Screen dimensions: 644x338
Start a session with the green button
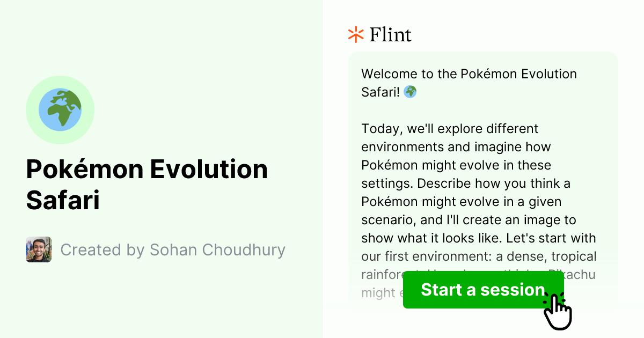tap(482, 290)
